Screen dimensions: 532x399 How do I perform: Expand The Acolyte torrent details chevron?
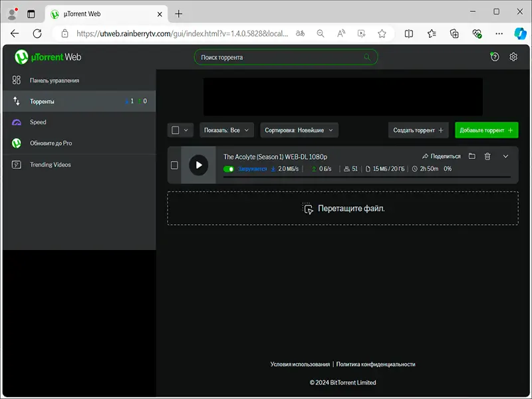505,156
